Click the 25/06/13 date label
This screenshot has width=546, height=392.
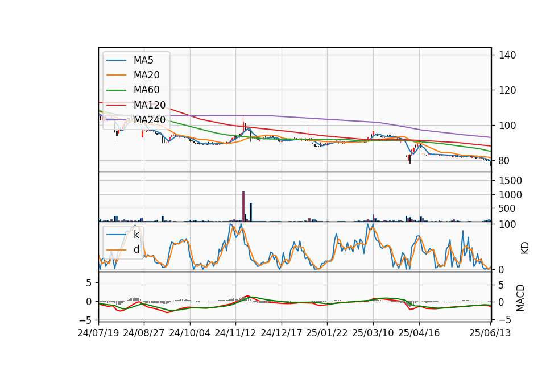pyautogui.click(x=490, y=333)
